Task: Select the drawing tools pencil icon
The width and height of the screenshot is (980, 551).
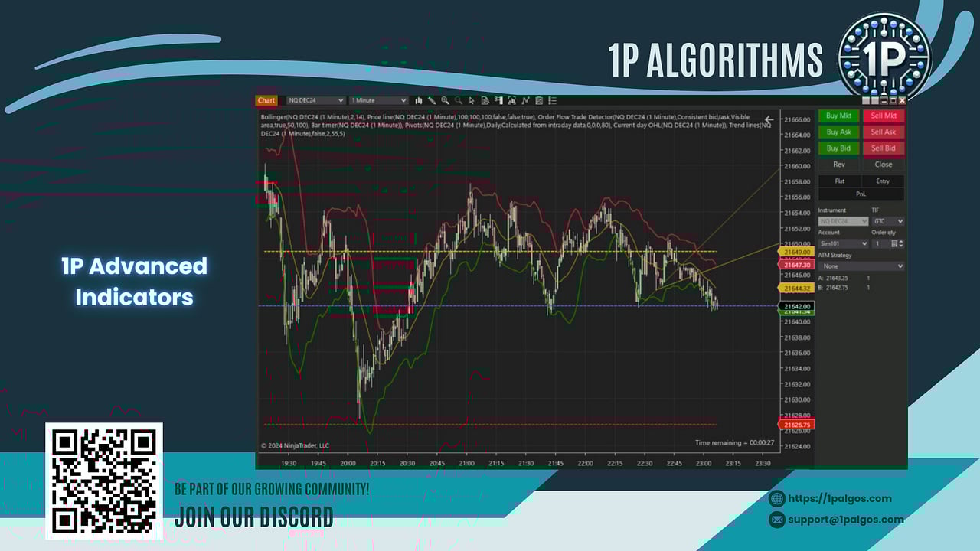Action: click(432, 100)
